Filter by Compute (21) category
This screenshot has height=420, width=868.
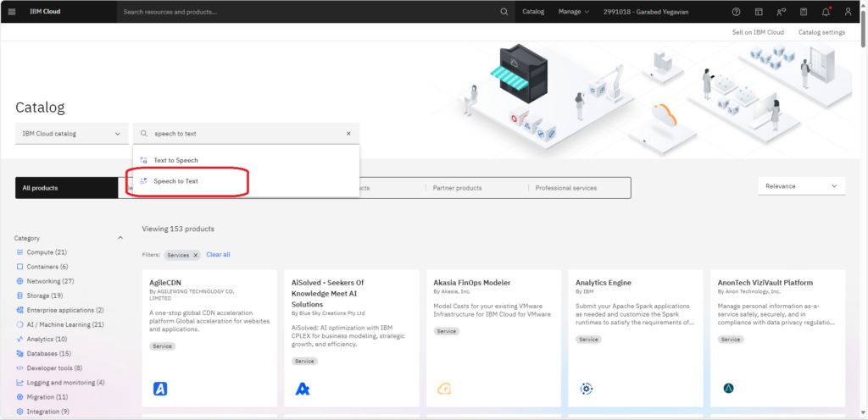[47, 252]
